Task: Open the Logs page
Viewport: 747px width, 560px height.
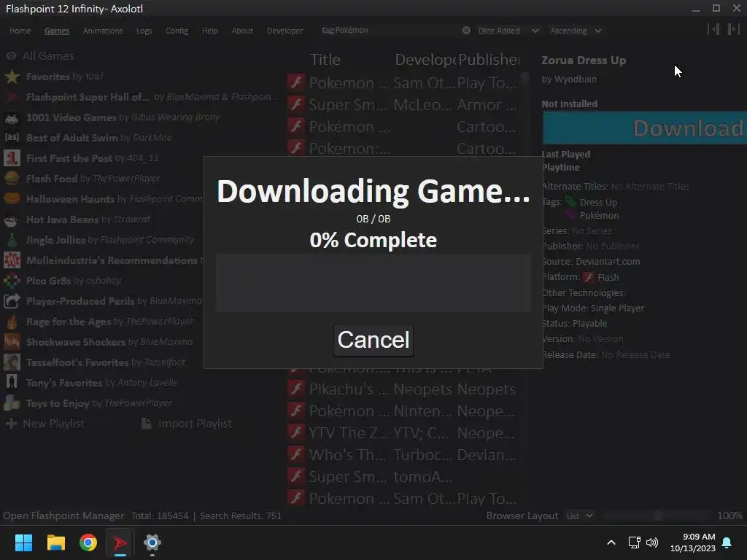Action: pyautogui.click(x=144, y=31)
